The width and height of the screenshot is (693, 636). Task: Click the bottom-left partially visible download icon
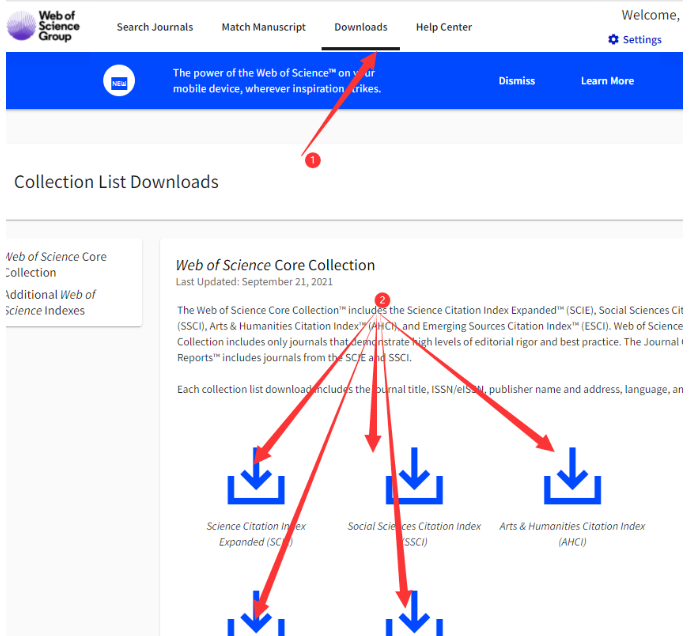tap(256, 613)
